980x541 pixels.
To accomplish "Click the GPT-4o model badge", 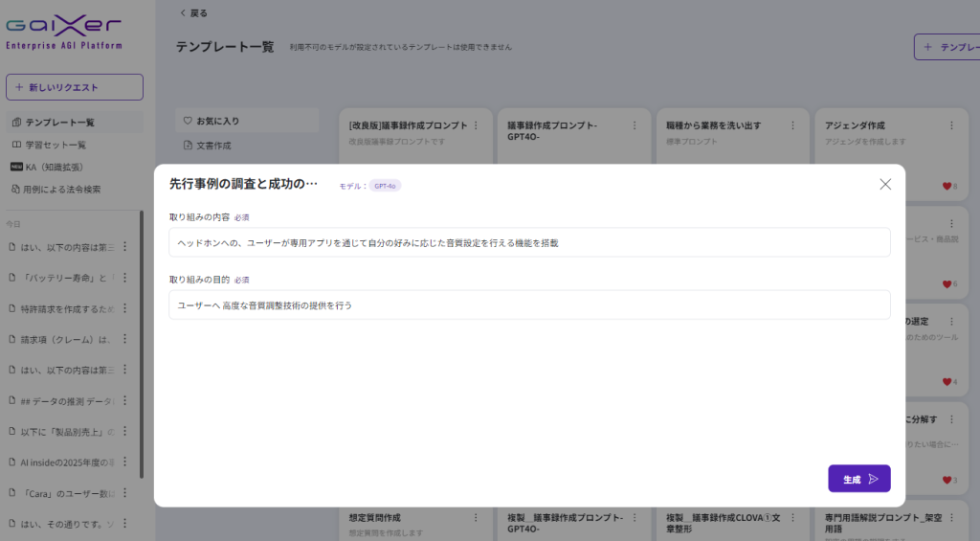I will [x=385, y=186].
